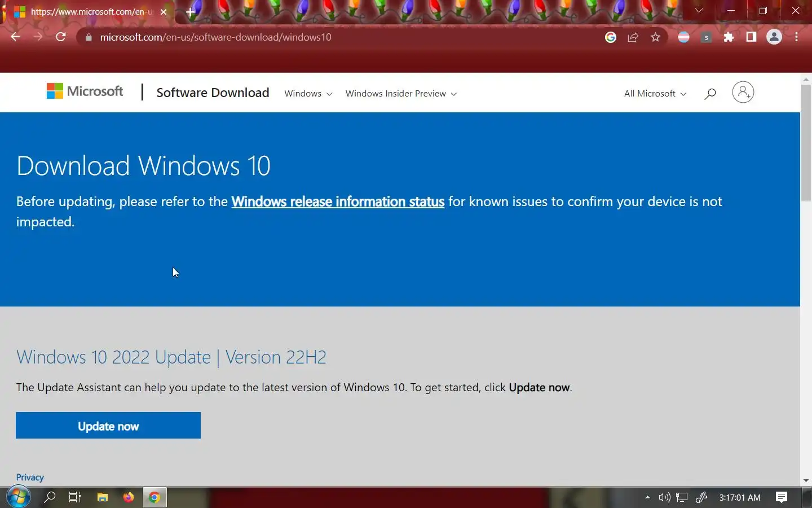Open Task View on the taskbar
The width and height of the screenshot is (812, 508).
[x=75, y=497]
